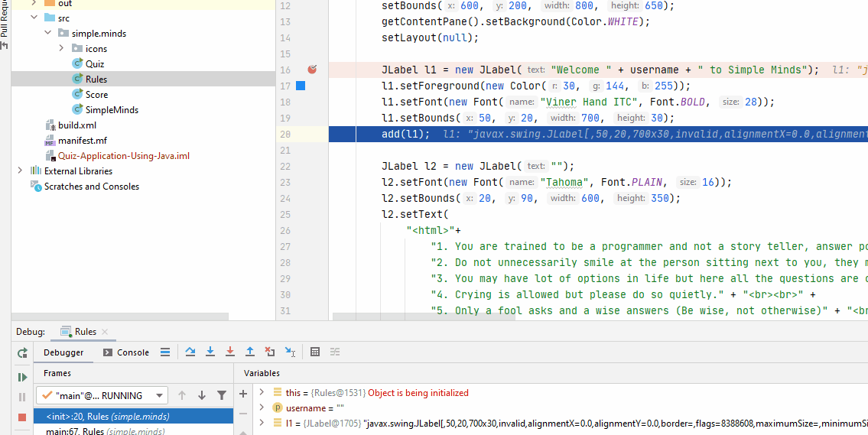868x435 pixels.
Task: Close the Rules debug session tab
Action: click(105, 332)
